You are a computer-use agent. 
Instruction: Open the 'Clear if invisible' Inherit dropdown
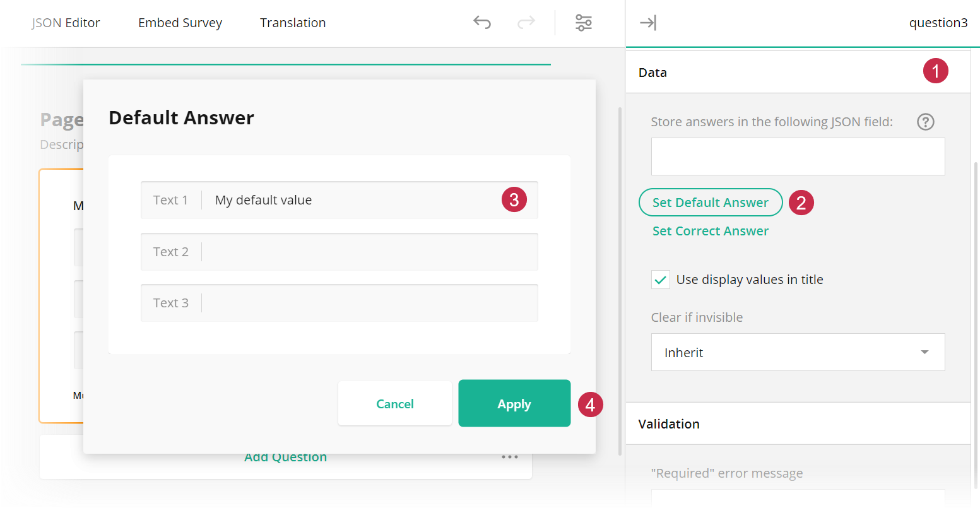point(798,352)
